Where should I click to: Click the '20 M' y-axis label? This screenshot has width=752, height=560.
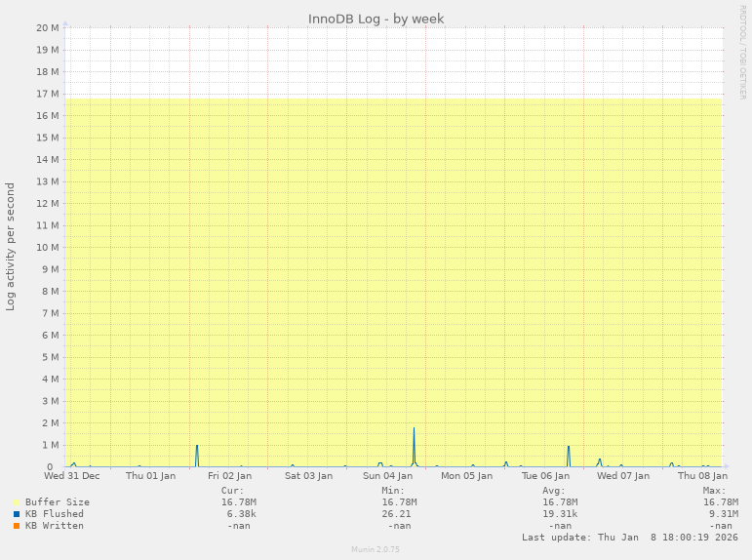tap(48, 28)
